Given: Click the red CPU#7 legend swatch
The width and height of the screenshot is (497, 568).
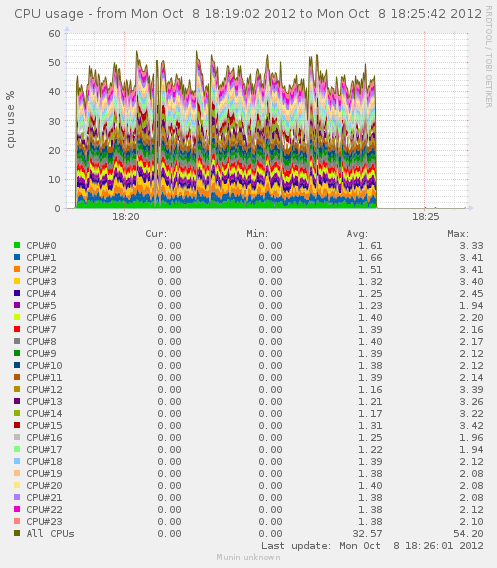Looking at the screenshot, I should point(17,329).
